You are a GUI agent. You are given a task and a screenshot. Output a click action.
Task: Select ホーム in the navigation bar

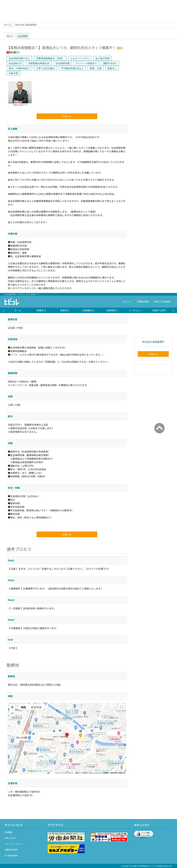[x=18, y=310]
